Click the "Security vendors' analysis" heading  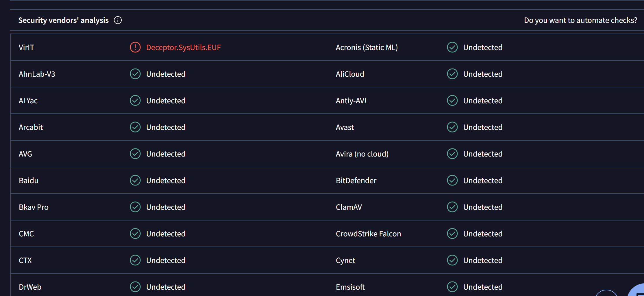63,20
